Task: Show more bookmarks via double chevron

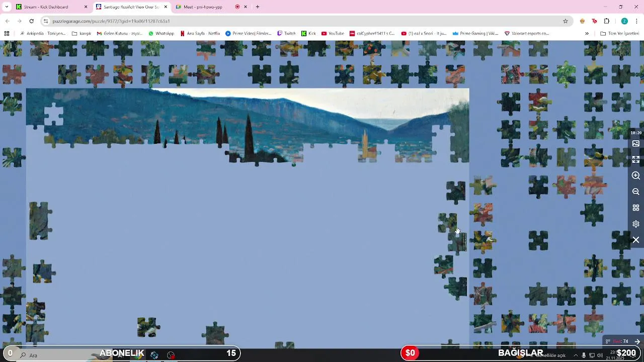Action: pyautogui.click(x=587, y=33)
